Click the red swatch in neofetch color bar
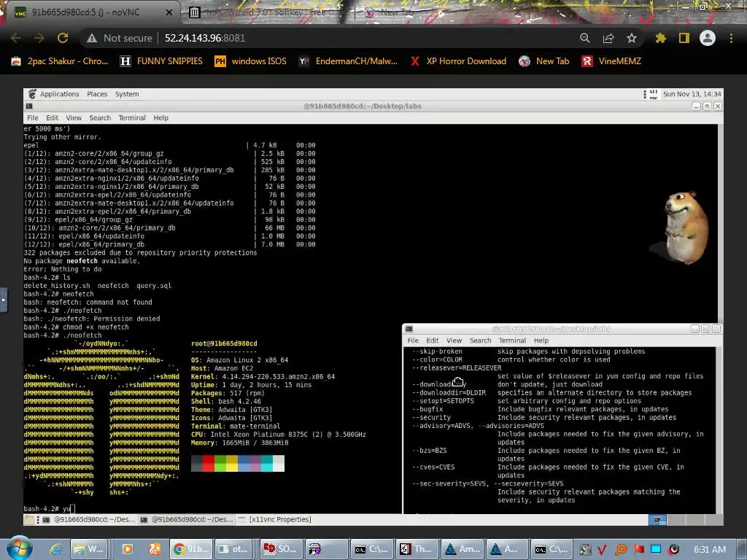 [208, 463]
